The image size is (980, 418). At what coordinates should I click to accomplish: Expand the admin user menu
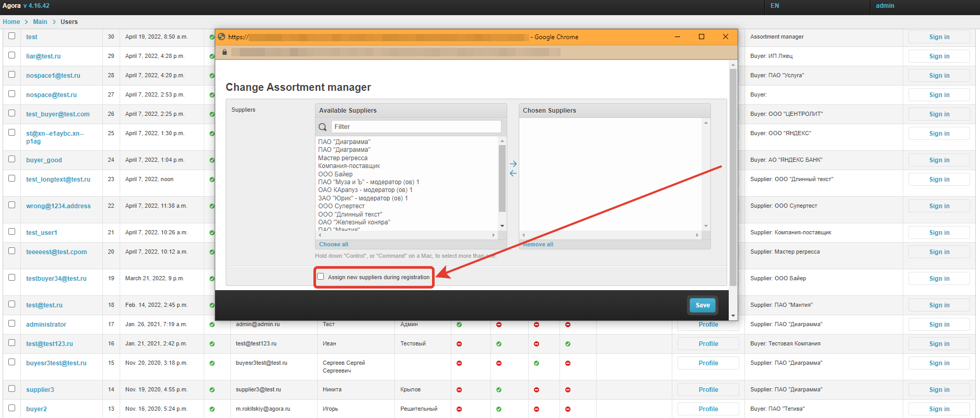point(885,6)
